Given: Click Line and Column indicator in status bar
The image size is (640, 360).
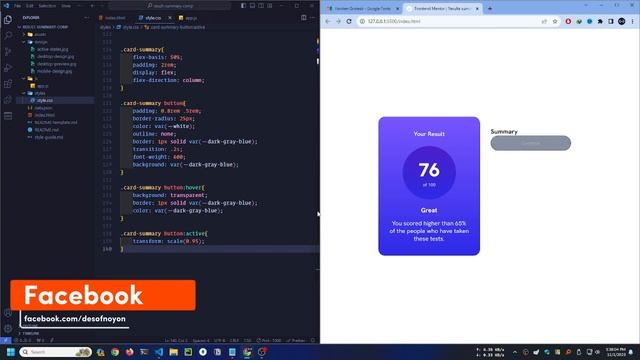Looking at the screenshot, I should [x=176, y=340].
